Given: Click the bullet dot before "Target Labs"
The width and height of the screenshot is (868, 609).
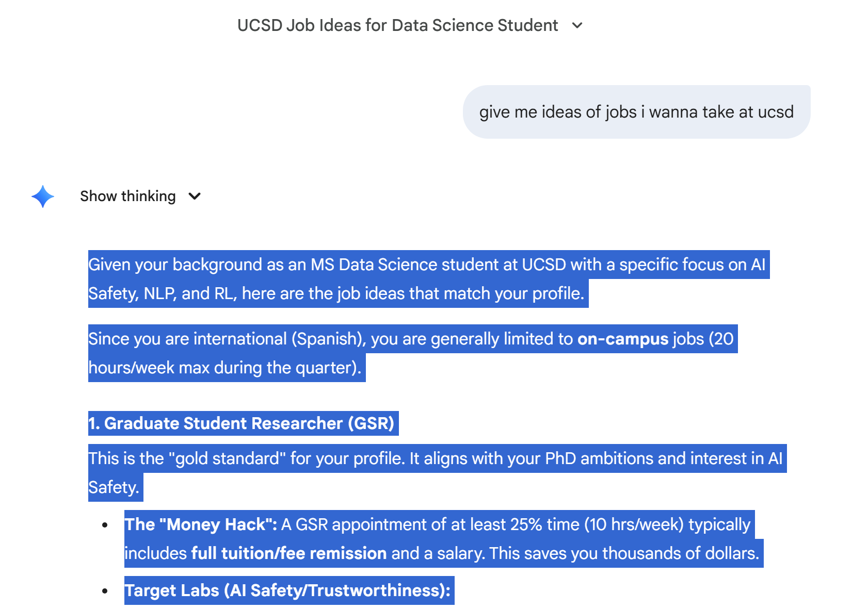Looking at the screenshot, I should click(105, 591).
